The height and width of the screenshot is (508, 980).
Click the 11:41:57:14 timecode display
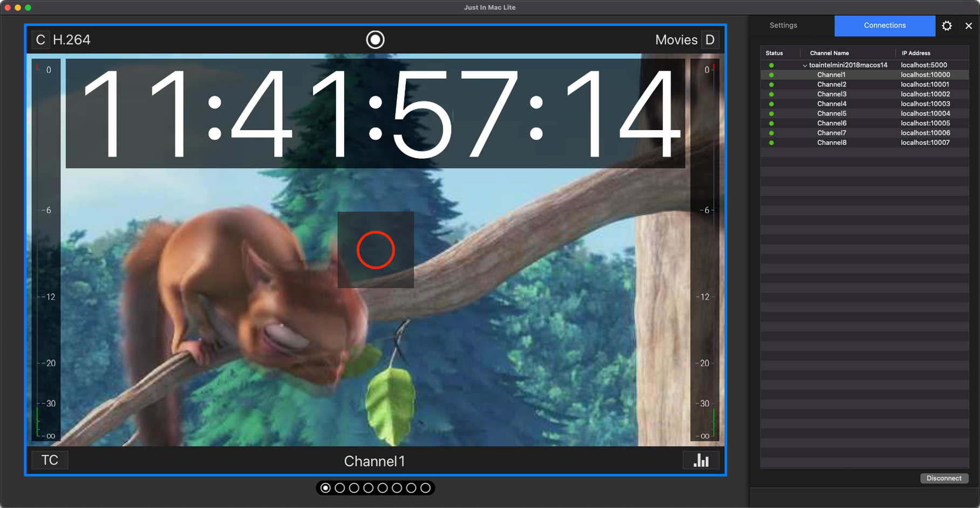point(376,113)
